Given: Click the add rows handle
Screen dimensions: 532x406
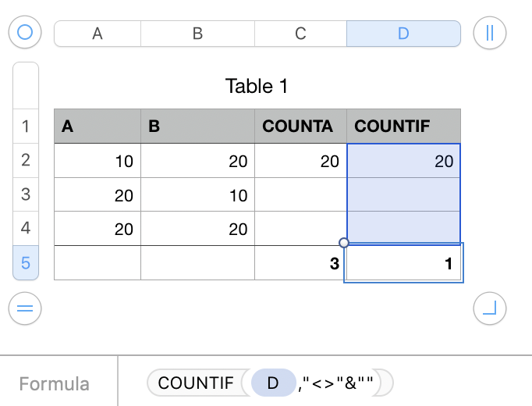Looking at the screenshot, I should (25, 308).
